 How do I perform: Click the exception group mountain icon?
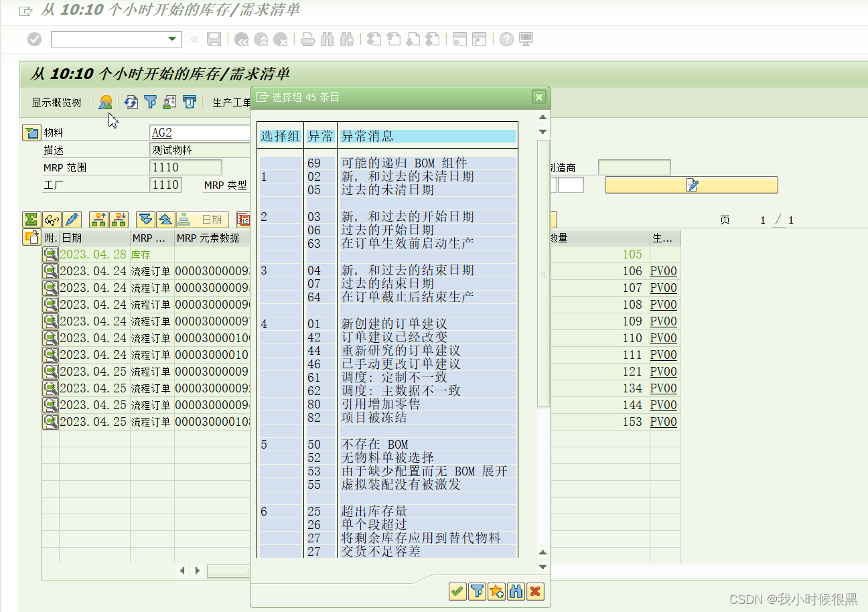tap(105, 102)
